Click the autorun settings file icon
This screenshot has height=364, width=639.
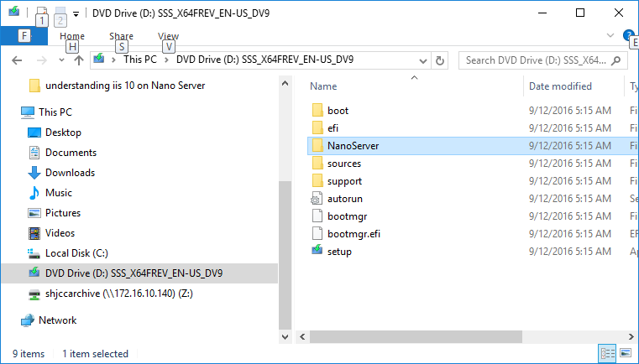[317, 199]
